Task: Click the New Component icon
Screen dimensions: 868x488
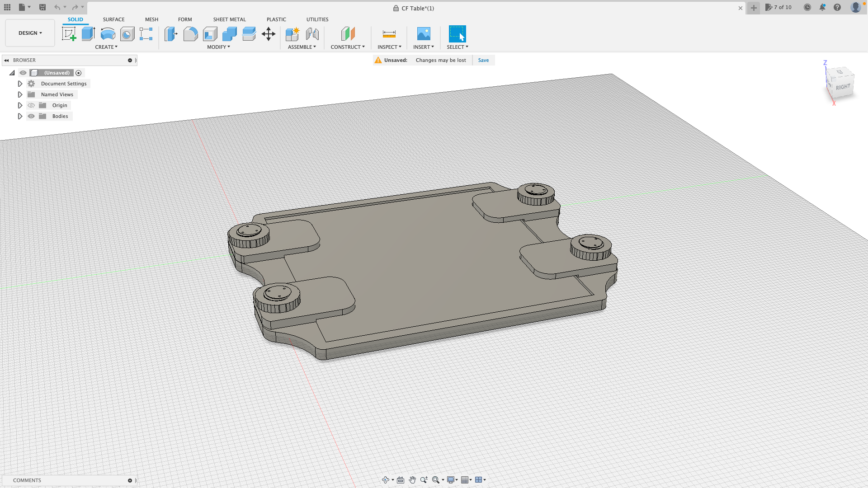Action: click(x=292, y=34)
